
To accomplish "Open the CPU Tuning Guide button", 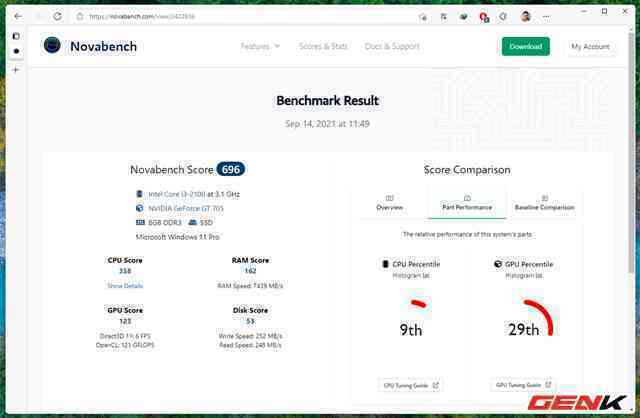I will pyautogui.click(x=411, y=385).
